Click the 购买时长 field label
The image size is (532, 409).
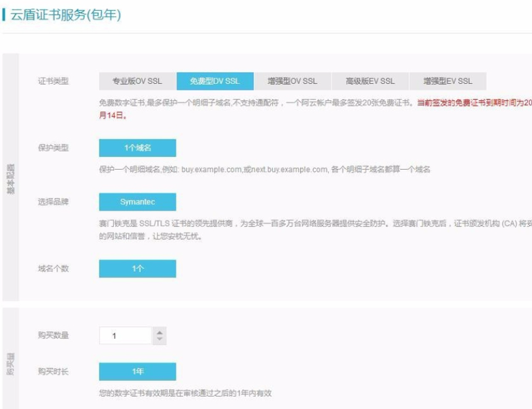tap(53, 372)
